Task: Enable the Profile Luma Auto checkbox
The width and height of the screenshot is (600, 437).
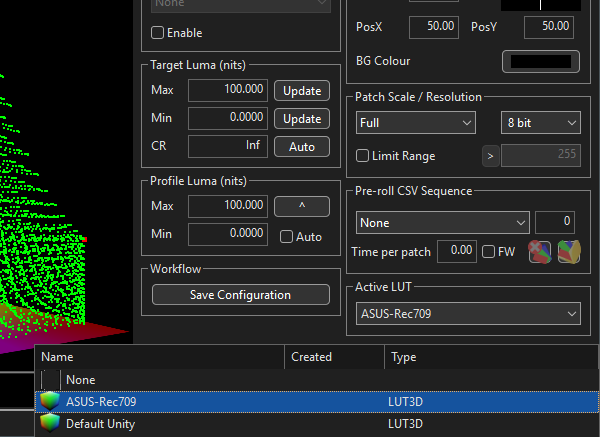Action: (286, 236)
